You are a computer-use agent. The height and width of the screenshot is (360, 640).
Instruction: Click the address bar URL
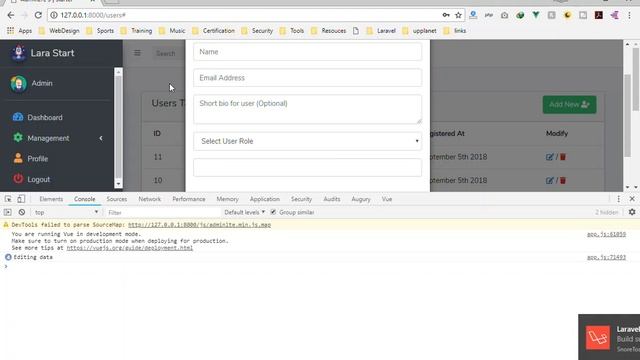[93, 15]
